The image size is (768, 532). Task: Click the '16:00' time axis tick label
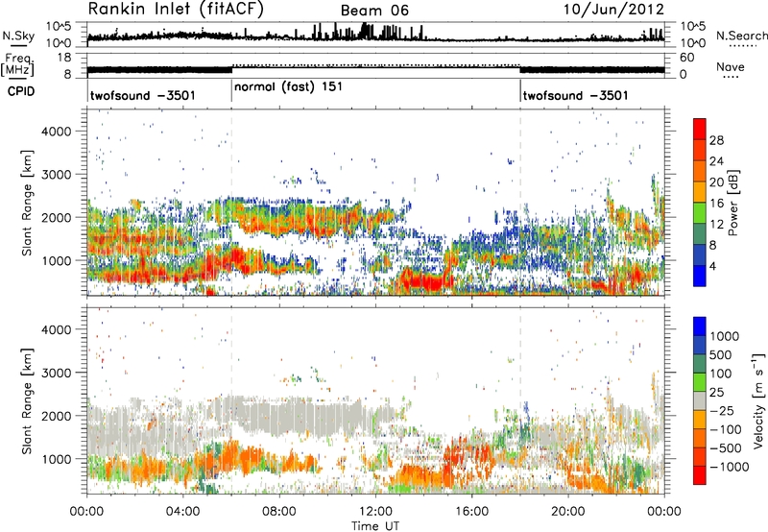tap(471, 512)
